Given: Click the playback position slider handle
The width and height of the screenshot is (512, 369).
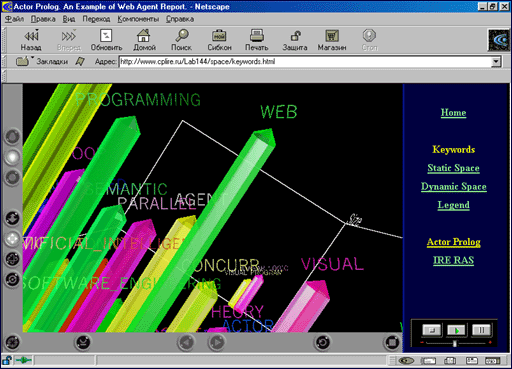Looking at the screenshot, I should click(x=455, y=343).
